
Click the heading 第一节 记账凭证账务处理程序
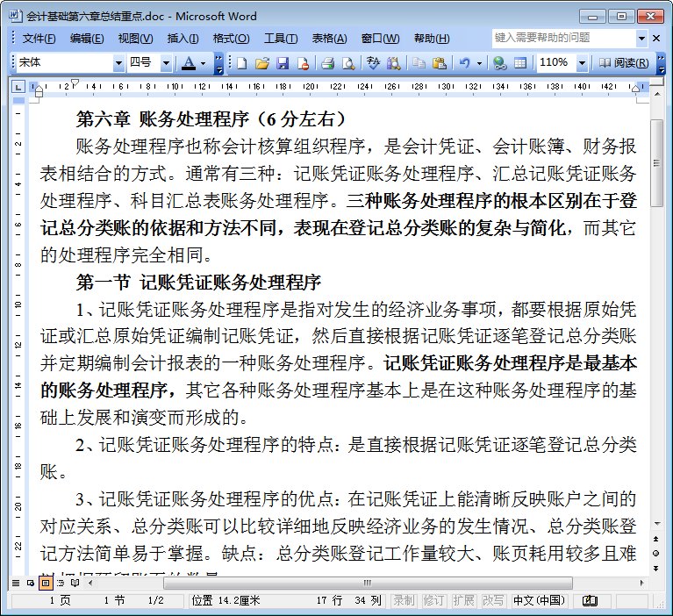click(x=198, y=282)
